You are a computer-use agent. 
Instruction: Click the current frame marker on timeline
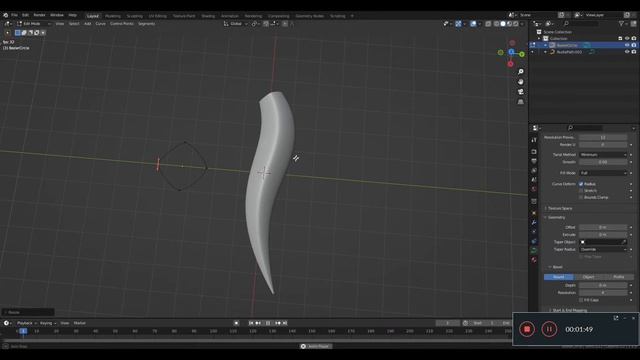[x=23, y=331]
